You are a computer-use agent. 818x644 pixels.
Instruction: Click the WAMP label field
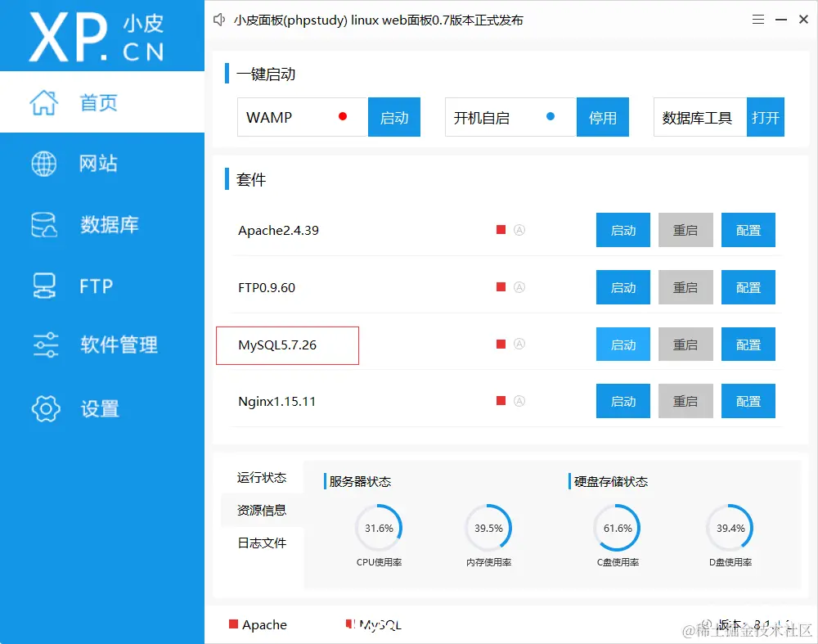(303, 117)
